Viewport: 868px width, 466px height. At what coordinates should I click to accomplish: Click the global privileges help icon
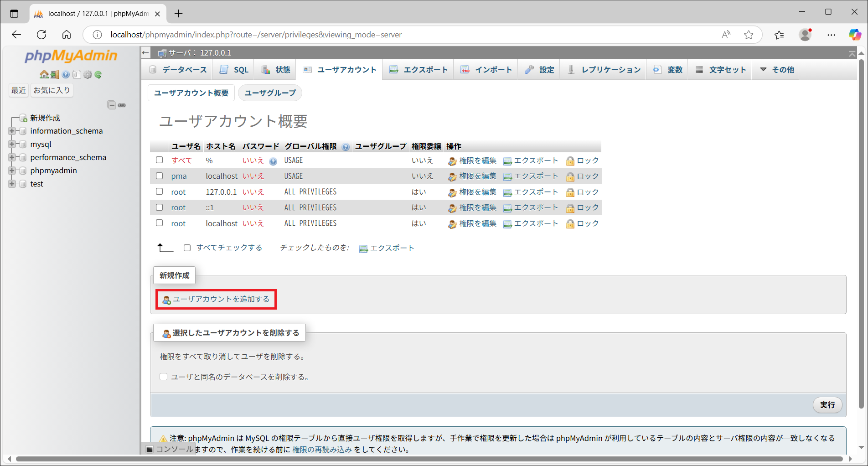click(x=346, y=147)
